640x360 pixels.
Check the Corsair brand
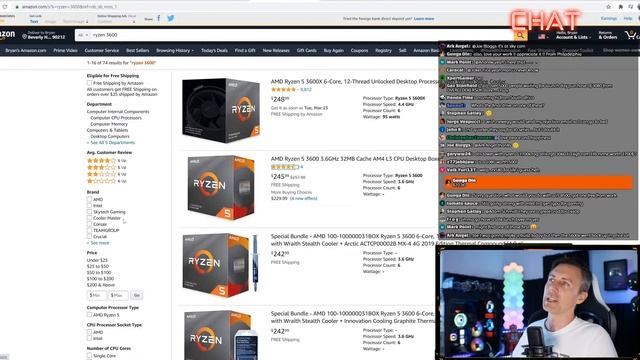[89, 224]
